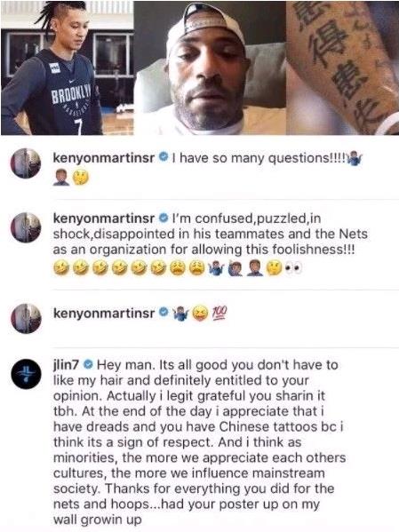Open jlin7 profile avatar
This screenshot has height=532, width=399.
(x=26, y=374)
